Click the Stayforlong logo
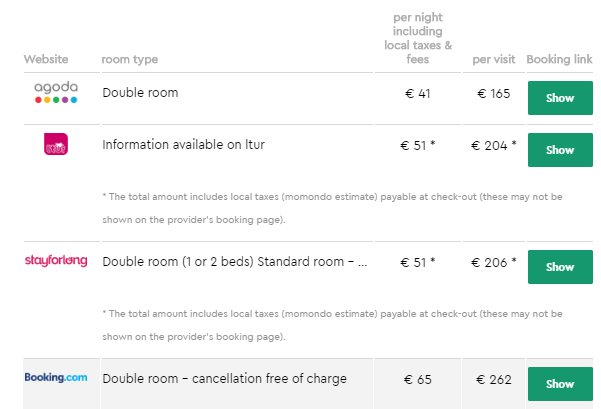 pyautogui.click(x=56, y=261)
